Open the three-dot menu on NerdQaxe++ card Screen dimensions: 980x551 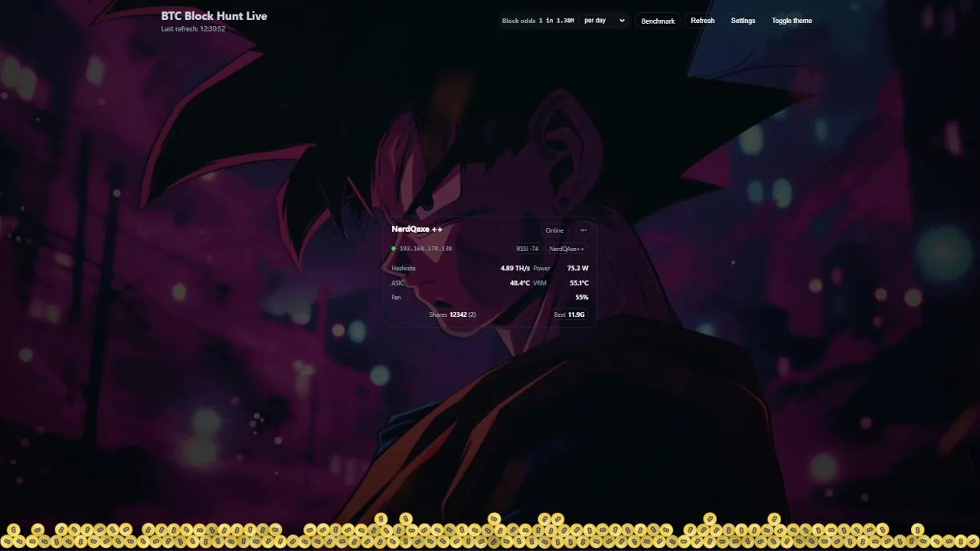583,230
